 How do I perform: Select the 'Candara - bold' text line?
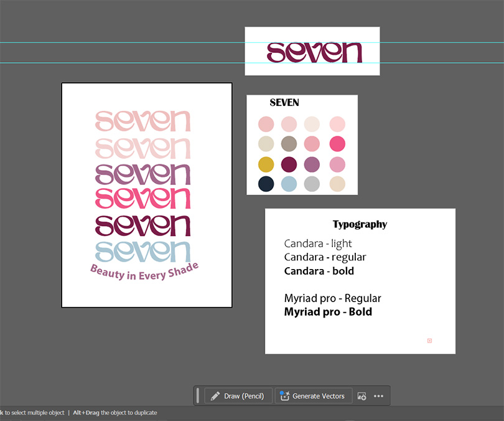point(319,271)
